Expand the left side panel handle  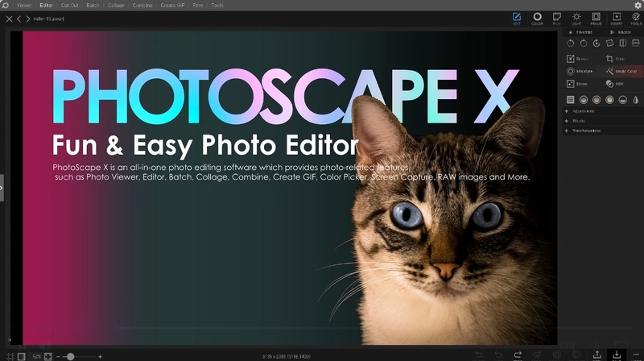(x=2, y=188)
